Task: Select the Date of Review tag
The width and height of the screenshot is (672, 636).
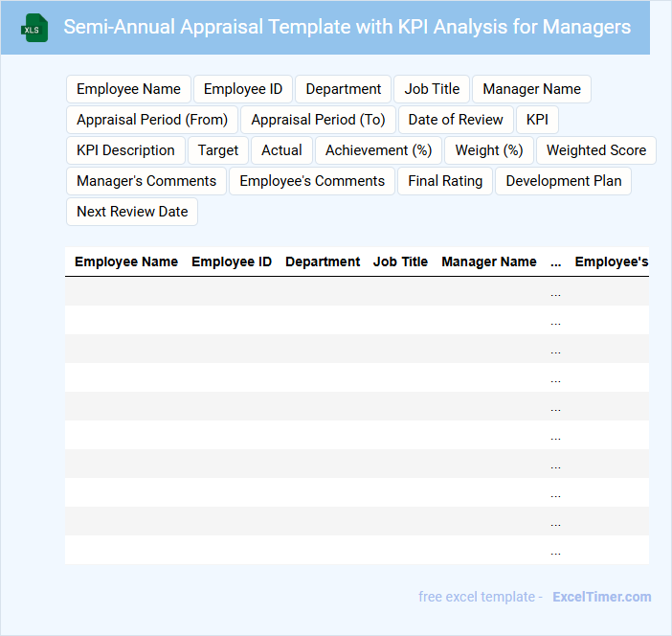Action: tap(456, 120)
